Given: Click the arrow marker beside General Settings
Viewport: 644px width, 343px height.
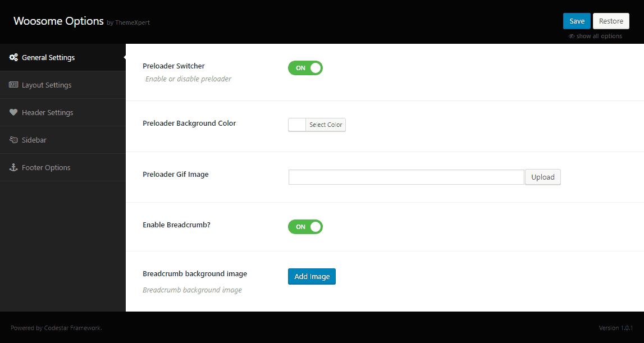Looking at the screenshot, I should (124, 57).
